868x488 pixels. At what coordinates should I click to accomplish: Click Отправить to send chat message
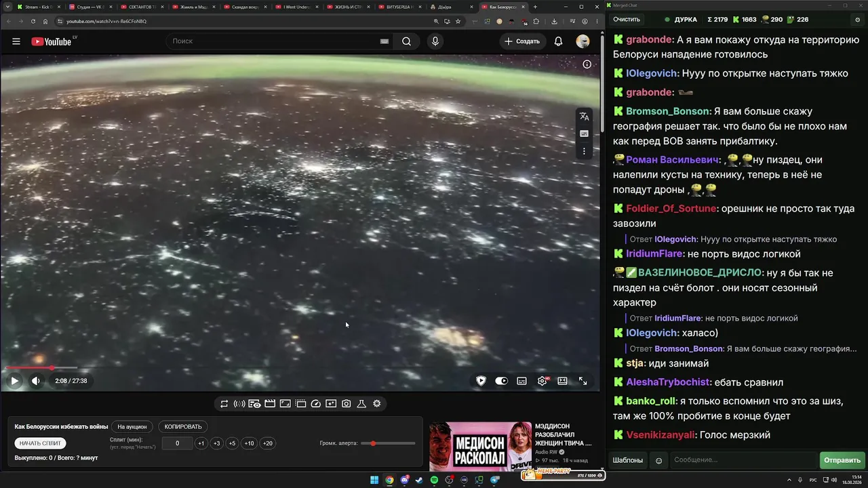[842, 460]
